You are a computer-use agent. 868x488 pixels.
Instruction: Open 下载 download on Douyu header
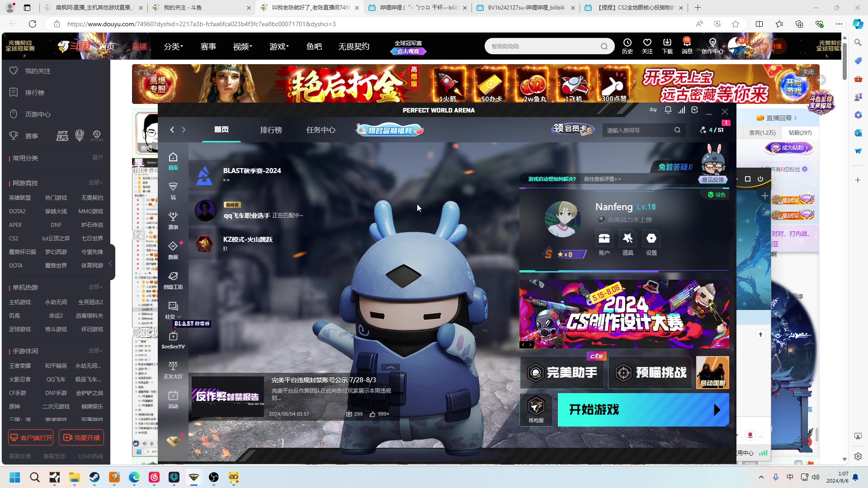[x=667, y=46]
